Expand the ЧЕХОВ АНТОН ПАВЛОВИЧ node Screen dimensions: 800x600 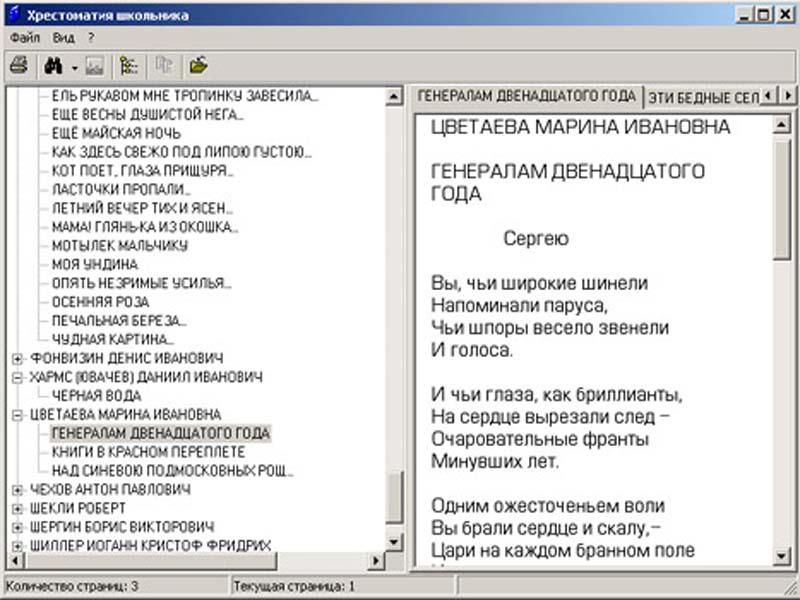17,490
